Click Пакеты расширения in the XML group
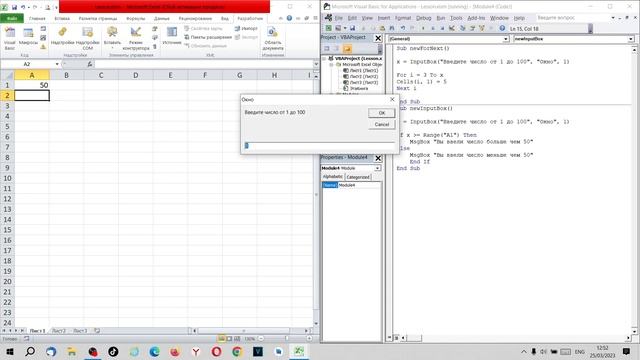Viewport: 640px width, 360px height. (208, 37)
